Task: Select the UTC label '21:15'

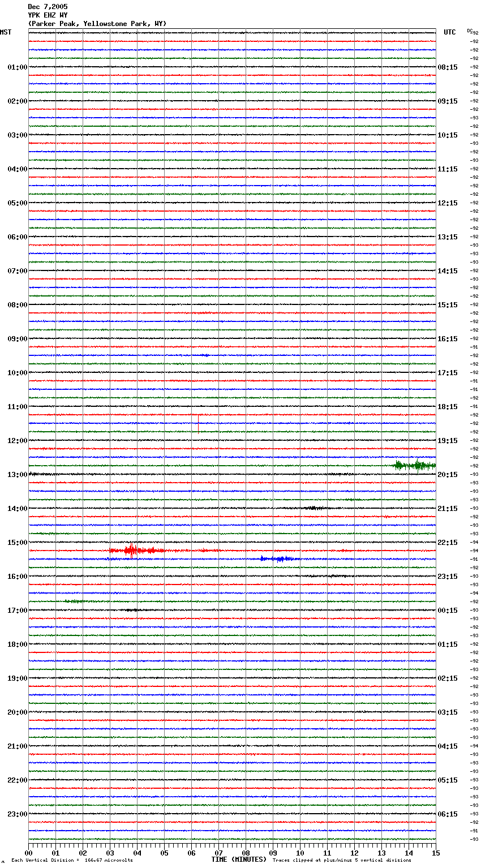Action: tap(448, 509)
